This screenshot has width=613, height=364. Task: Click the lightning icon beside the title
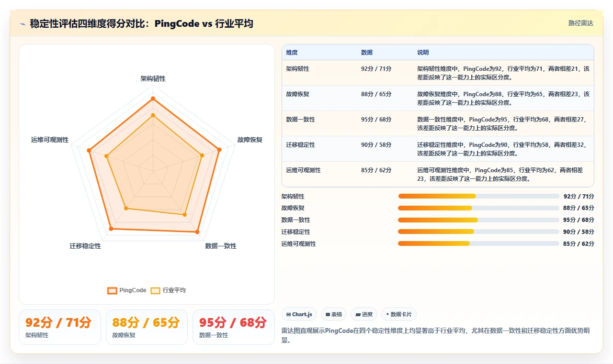(23, 24)
